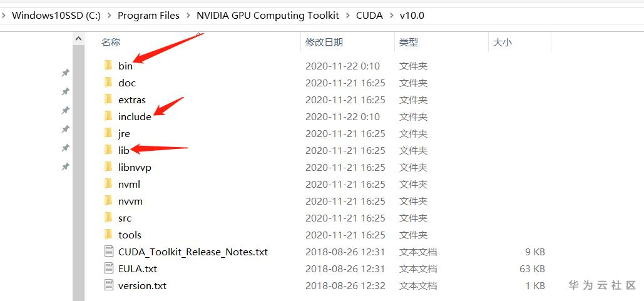Open the bin folder icon
Screen dimensions: 644x301
[108, 66]
